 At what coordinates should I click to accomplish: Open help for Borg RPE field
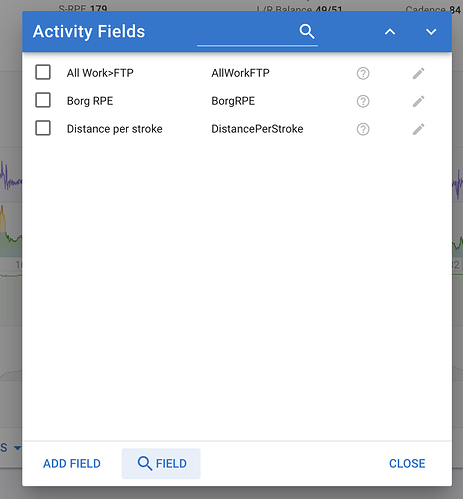(363, 101)
